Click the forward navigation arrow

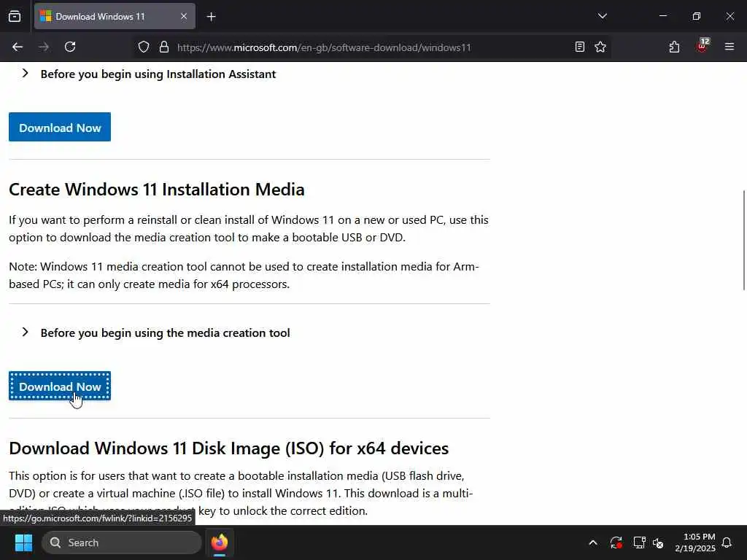point(44,47)
